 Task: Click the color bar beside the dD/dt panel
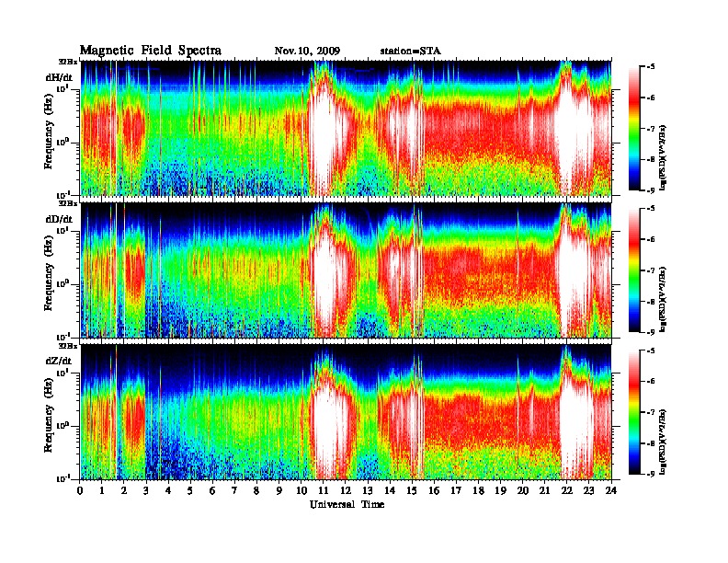tap(634, 270)
